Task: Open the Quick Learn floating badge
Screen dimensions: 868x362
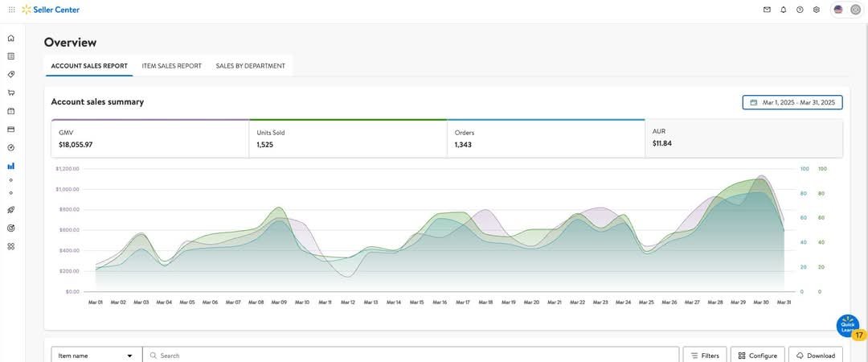Action: (848, 326)
